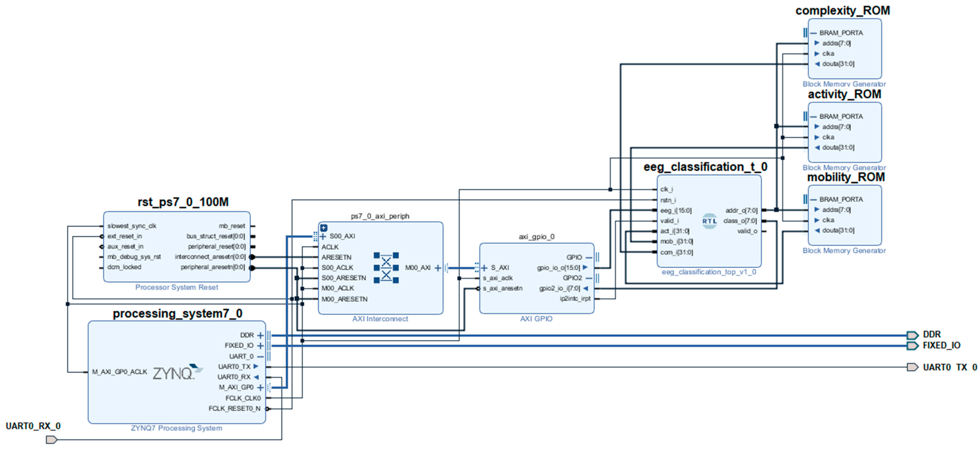
Task: Click the gpio_io_o[15:0] output arrow
Action: tap(585, 268)
